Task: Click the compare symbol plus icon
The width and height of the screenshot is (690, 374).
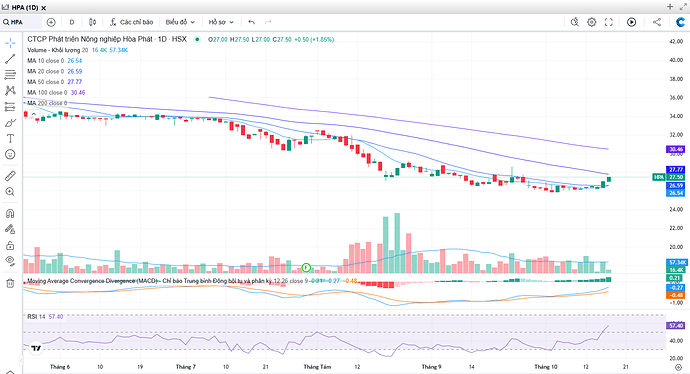Action: coord(51,22)
